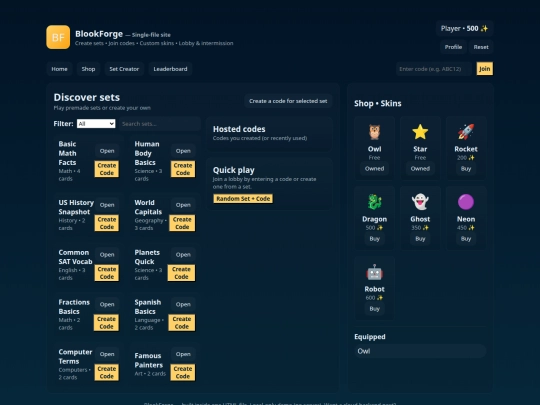The height and width of the screenshot is (405, 540).
Task: Switch to Set Creator tab
Action: (124, 69)
